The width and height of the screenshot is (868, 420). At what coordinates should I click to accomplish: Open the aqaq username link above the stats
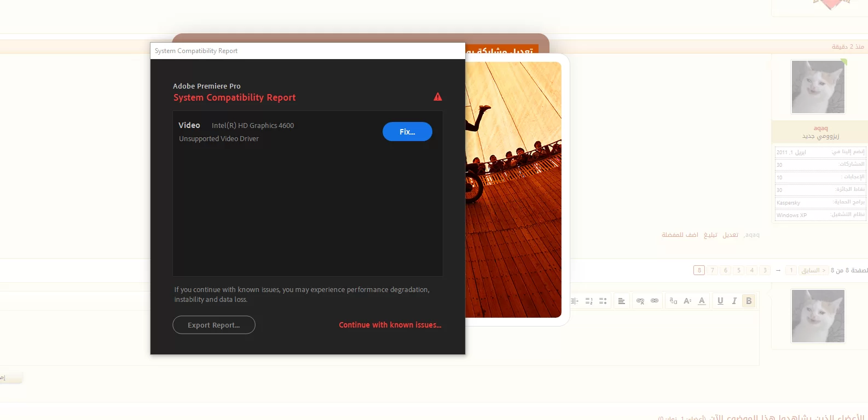coord(820,128)
